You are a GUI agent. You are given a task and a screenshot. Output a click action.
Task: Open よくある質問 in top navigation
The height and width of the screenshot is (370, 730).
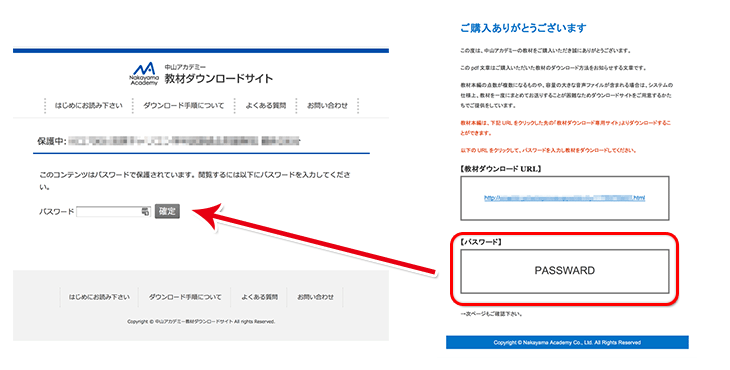tap(265, 106)
